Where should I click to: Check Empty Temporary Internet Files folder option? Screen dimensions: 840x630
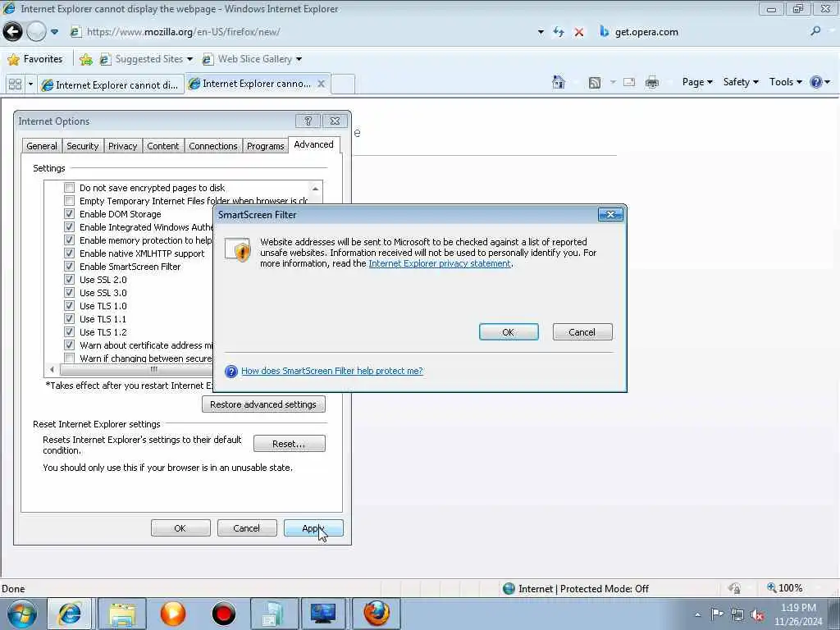[69, 201]
